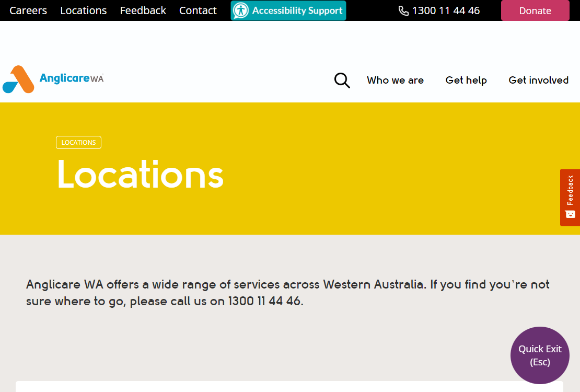Open the Get help menu

coord(466,80)
